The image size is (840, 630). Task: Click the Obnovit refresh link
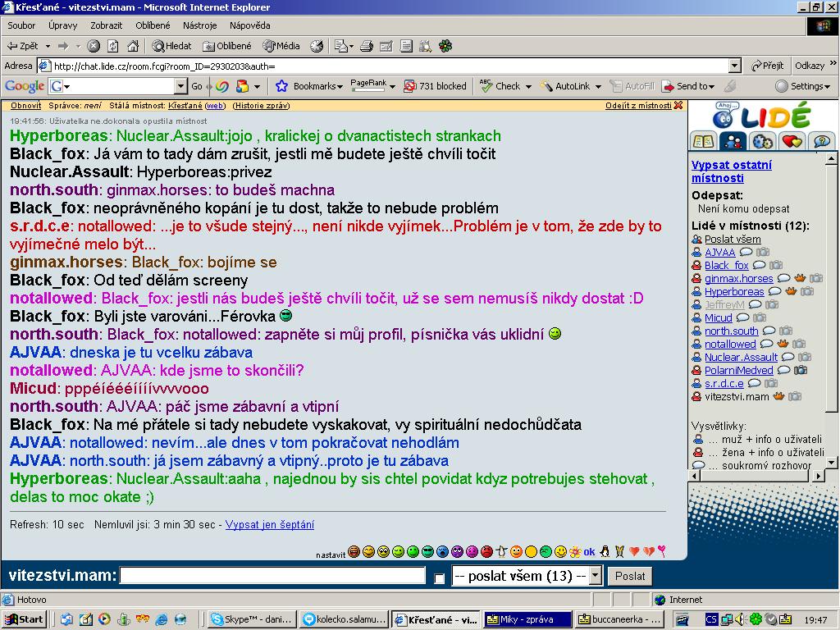point(25,106)
